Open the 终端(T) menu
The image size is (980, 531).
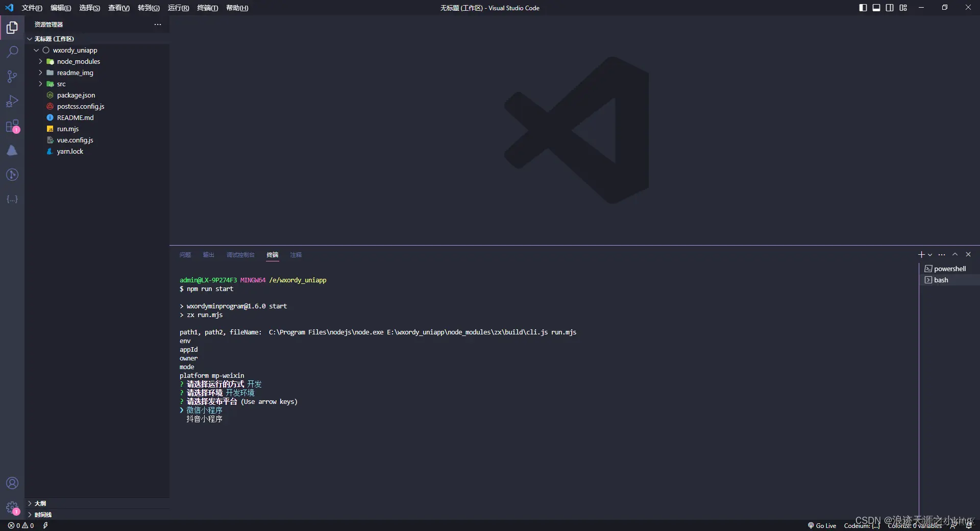click(208, 8)
